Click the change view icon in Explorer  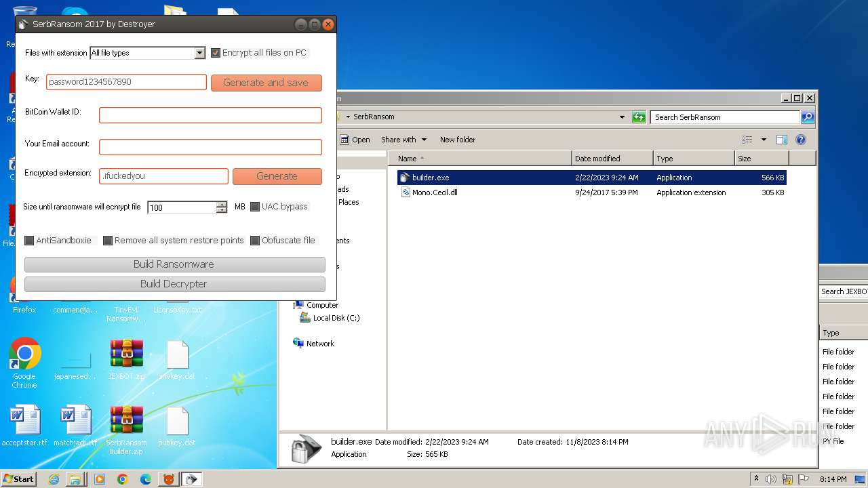(x=747, y=140)
